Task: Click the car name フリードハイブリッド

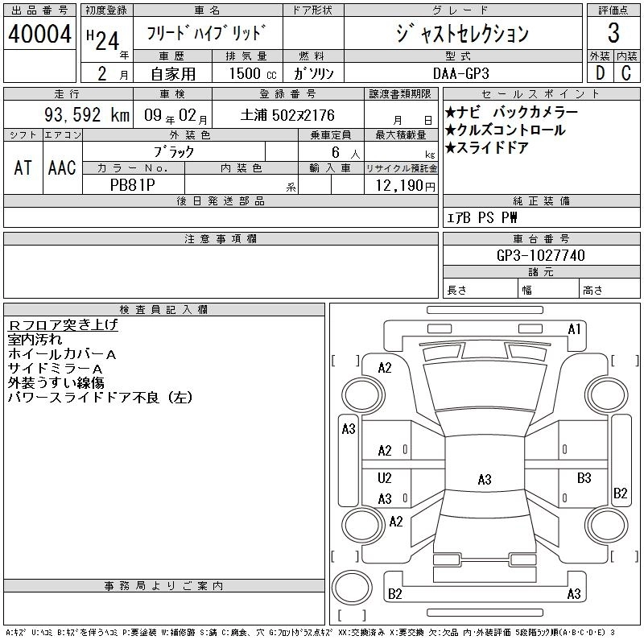Action: [207, 33]
